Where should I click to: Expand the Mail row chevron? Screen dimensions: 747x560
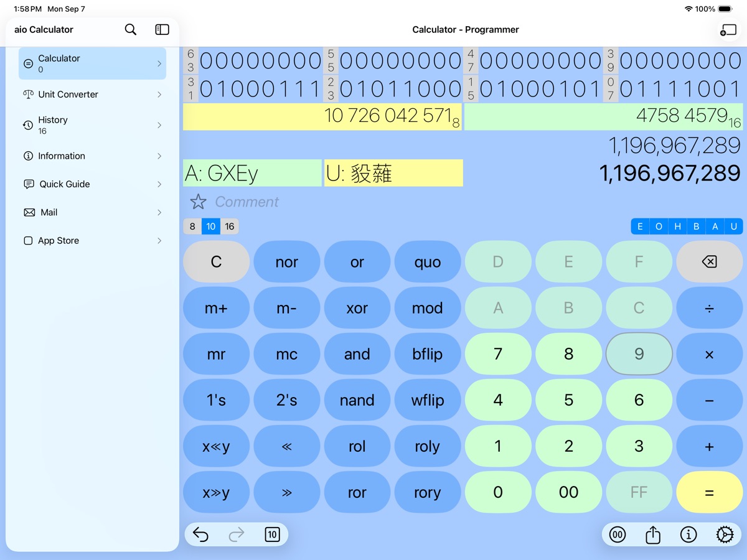[159, 212]
